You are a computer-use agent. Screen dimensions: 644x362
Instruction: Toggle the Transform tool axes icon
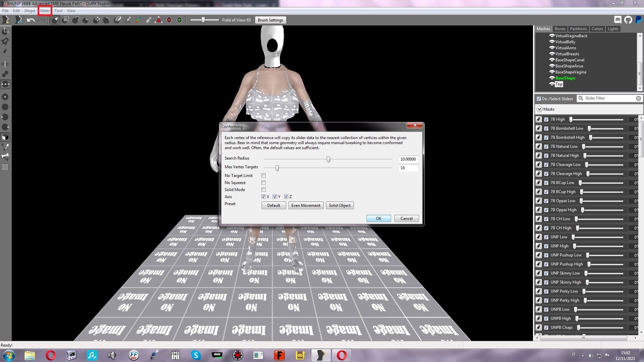(x=5, y=31)
